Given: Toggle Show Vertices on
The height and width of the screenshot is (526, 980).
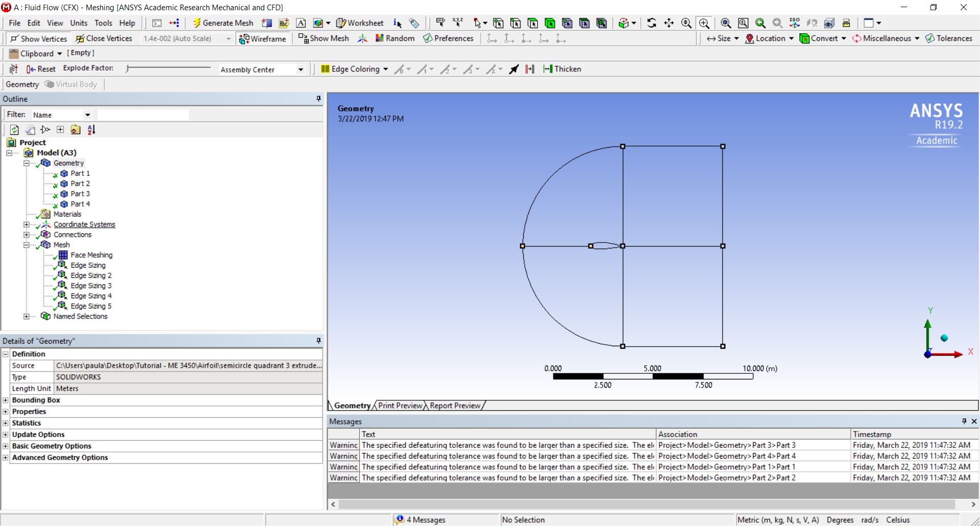Looking at the screenshot, I should coord(38,39).
